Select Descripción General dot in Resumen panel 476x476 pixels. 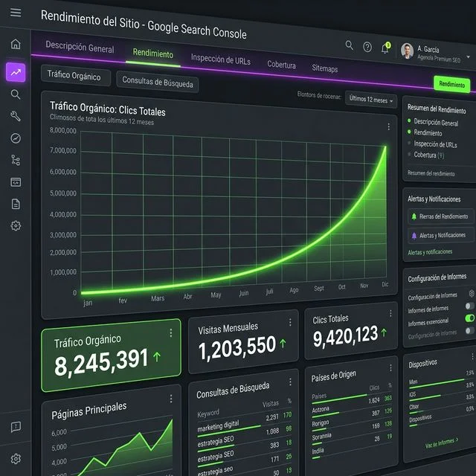coord(409,120)
